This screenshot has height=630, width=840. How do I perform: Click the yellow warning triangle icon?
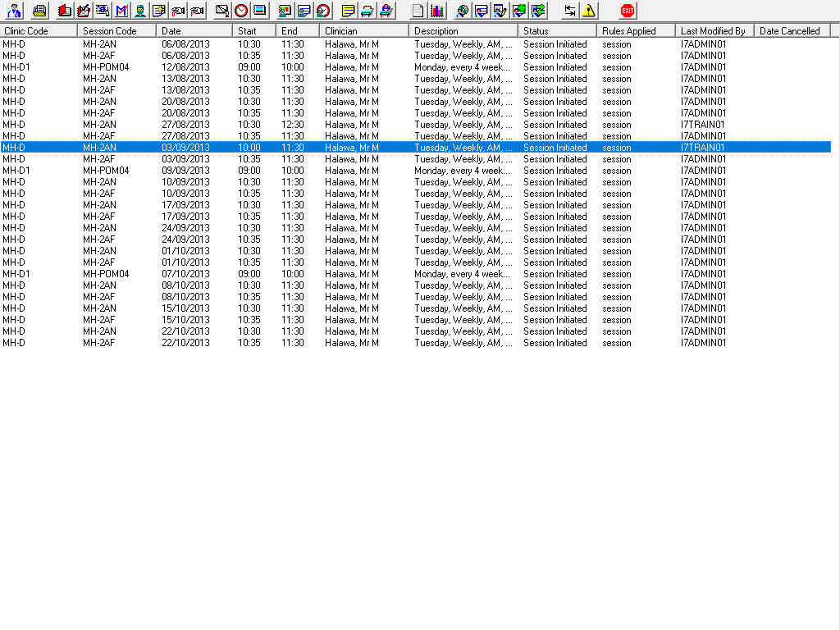589,10
